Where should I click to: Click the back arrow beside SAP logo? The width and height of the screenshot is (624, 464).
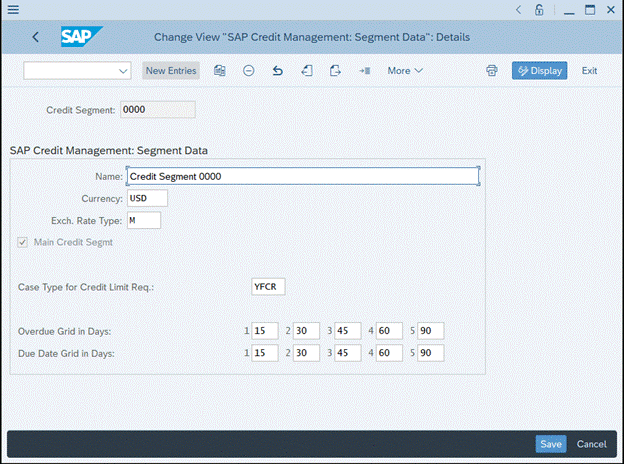pos(36,37)
